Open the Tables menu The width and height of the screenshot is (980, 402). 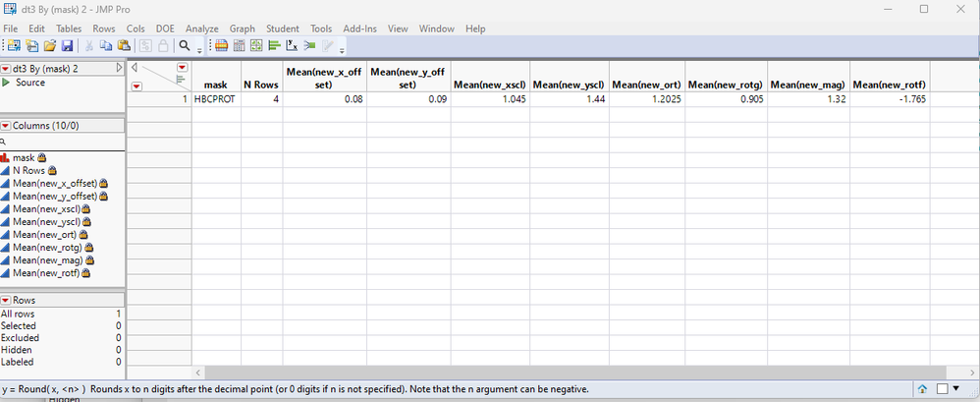click(x=69, y=29)
